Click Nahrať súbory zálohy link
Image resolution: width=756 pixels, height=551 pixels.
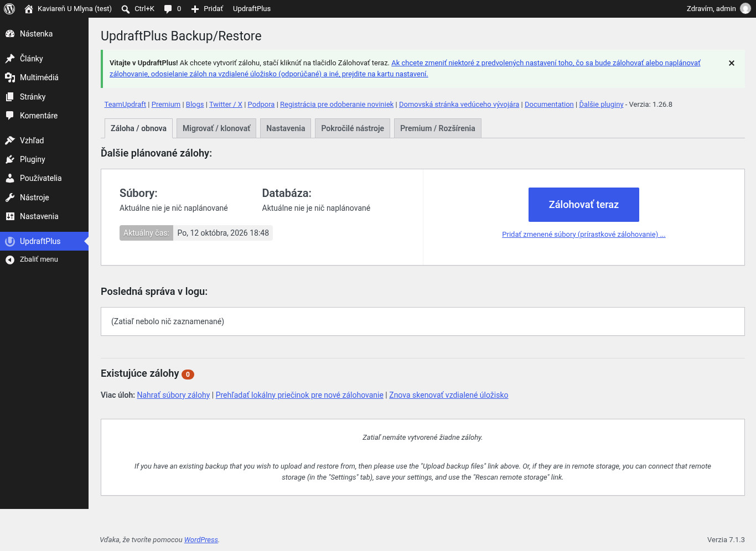pos(173,395)
